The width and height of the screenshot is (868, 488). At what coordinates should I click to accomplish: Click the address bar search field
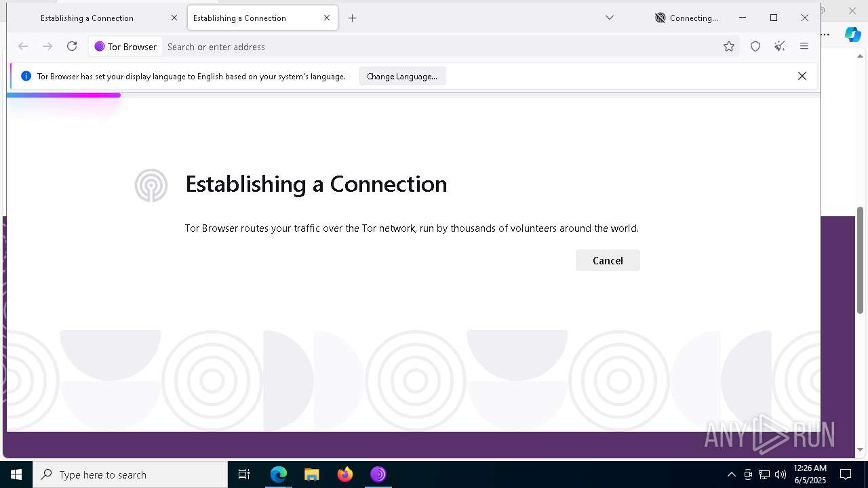(441, 47)
